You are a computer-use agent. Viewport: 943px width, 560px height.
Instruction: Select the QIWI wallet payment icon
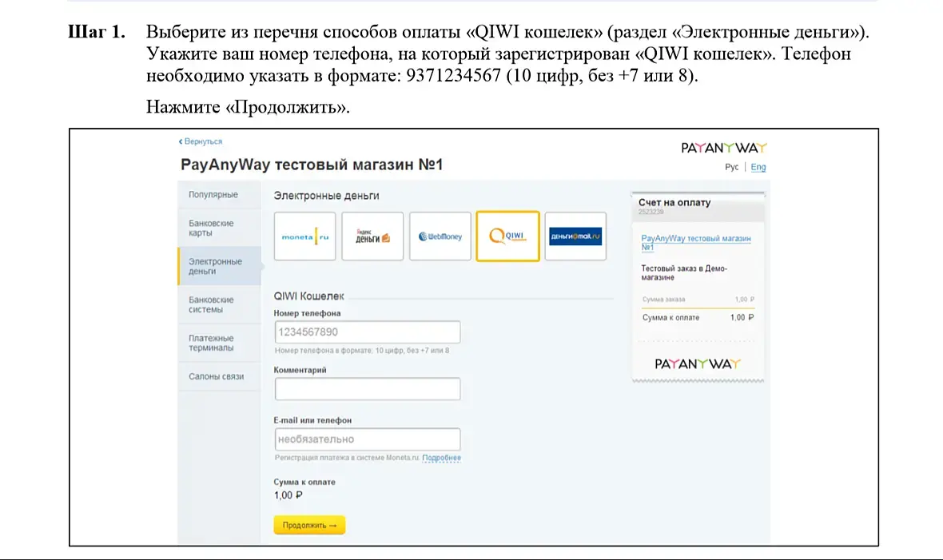[507, 236]
